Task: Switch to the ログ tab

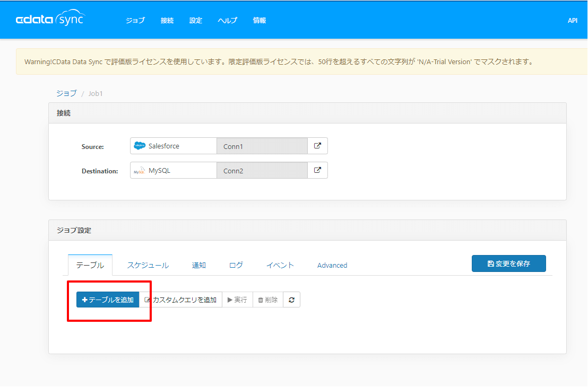Action: (x=236, y=265)
